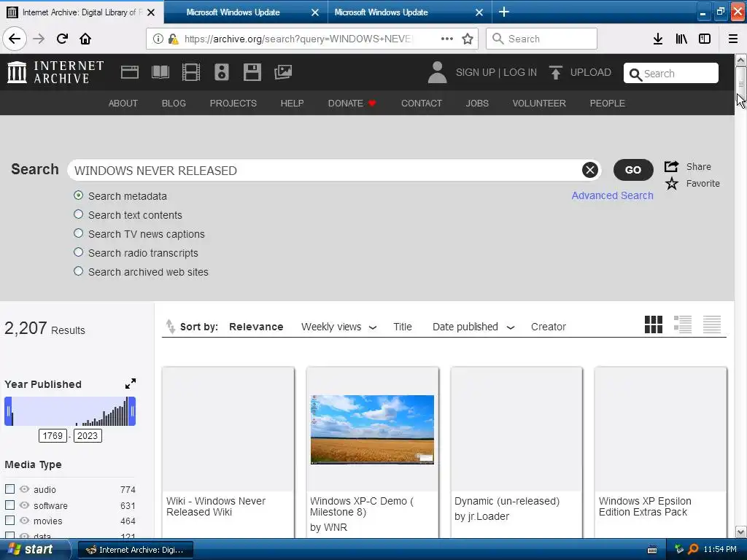
Task: Click the Upload arrow icon
Action: pyautogui.click(x=555, y=72)
